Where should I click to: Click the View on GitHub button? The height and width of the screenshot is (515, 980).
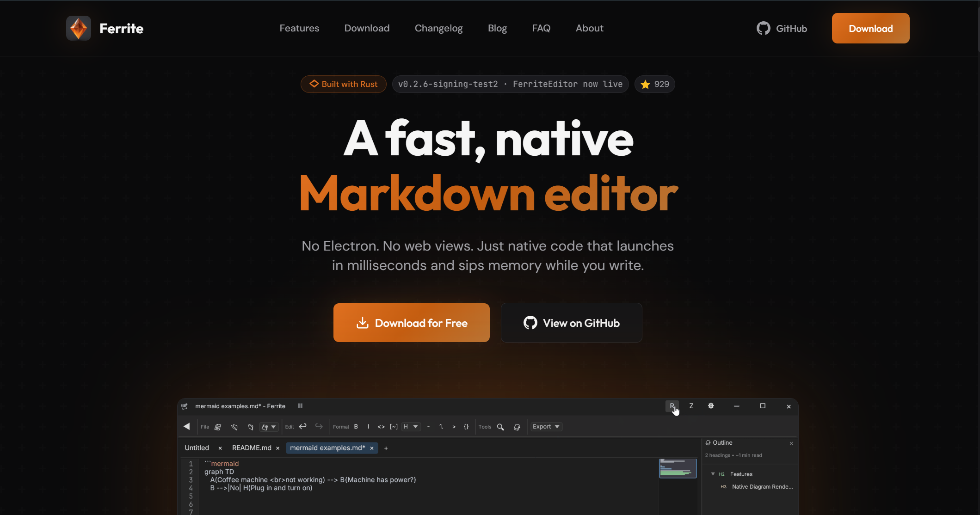pos(571,323)
